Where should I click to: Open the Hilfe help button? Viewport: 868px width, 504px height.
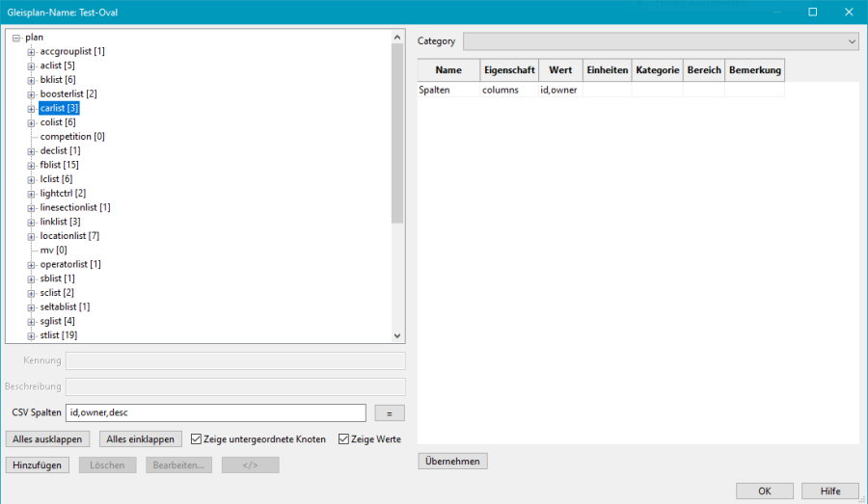tap(829, 491)
